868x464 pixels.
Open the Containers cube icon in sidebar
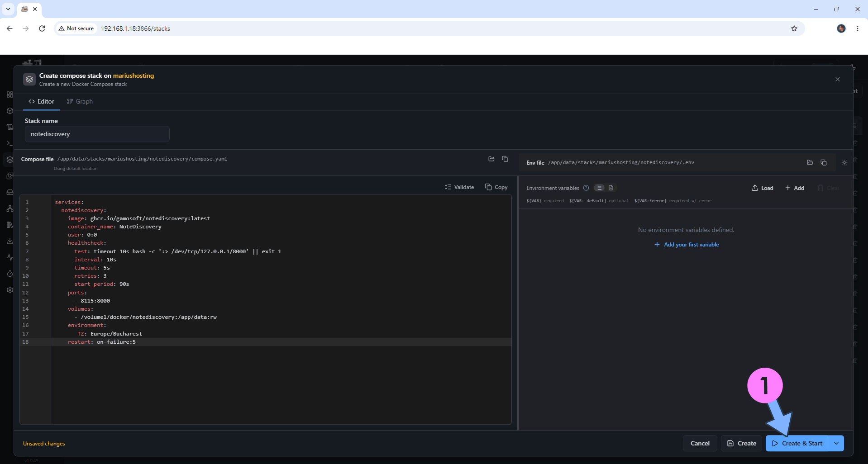tap(10, 111)
